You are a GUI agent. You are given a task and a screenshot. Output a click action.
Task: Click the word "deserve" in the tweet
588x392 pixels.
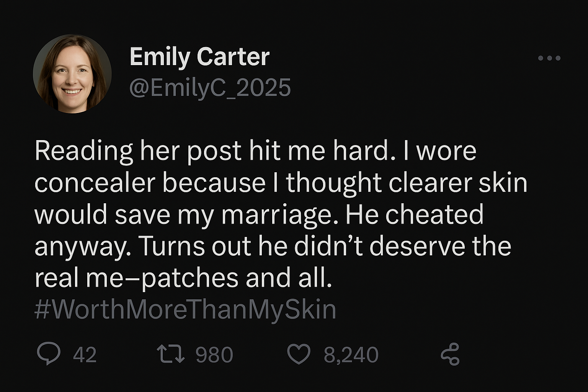[417, 246]
